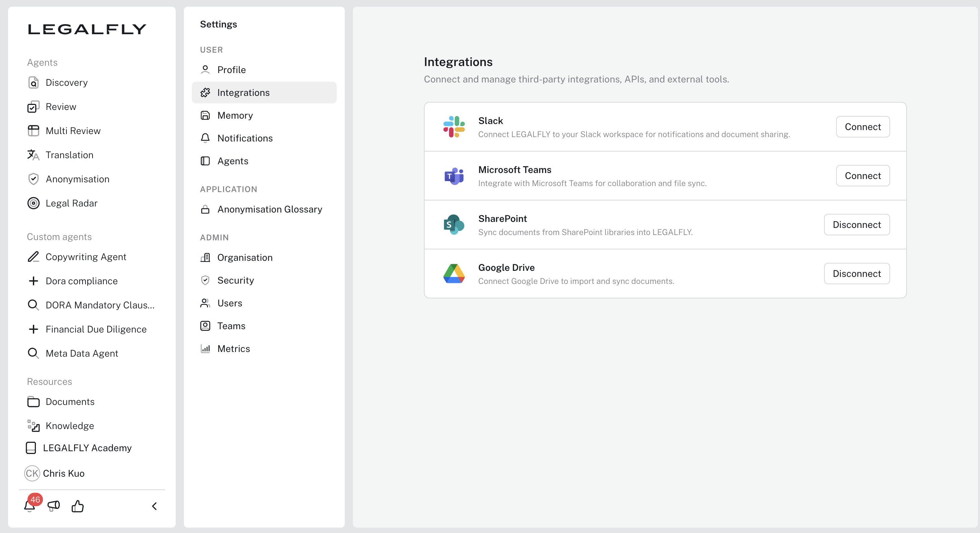This screenshot has width=980, height=533.
Task: Click the Microsoft Teams logo icon
Action: point(453,176)
